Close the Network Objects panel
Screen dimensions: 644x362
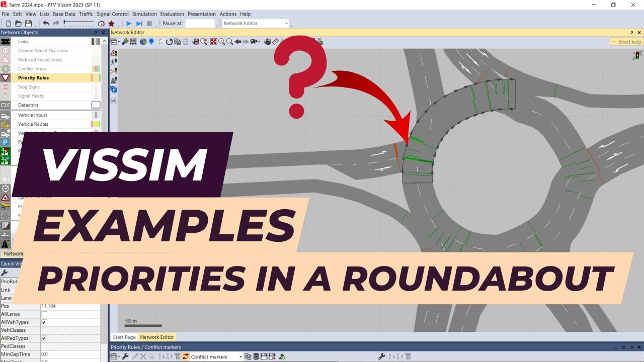[x=104, y=33]
